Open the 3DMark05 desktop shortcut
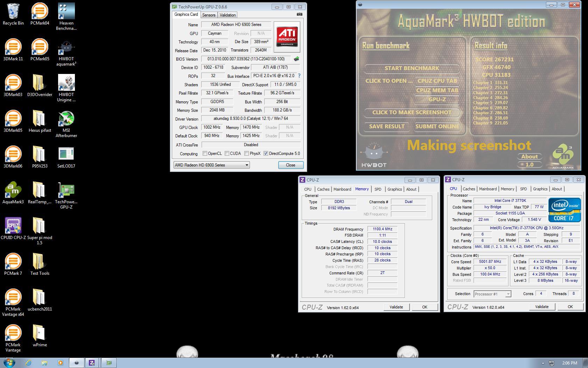This screenshot has width=588, height=368. point(13,122)
